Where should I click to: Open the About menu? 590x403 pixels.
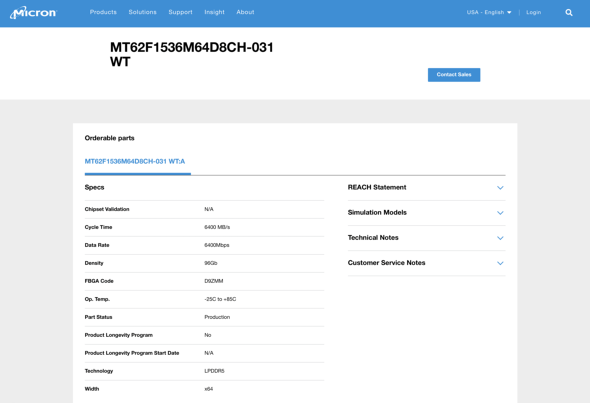click(x=245, y=12)
